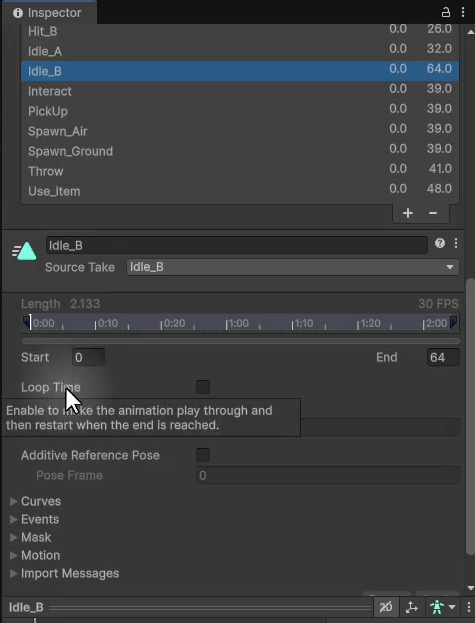Open the avatar preview dropdown
This screenshot has width=475, height=623.
pyautogui.click(x=442, y=607)
